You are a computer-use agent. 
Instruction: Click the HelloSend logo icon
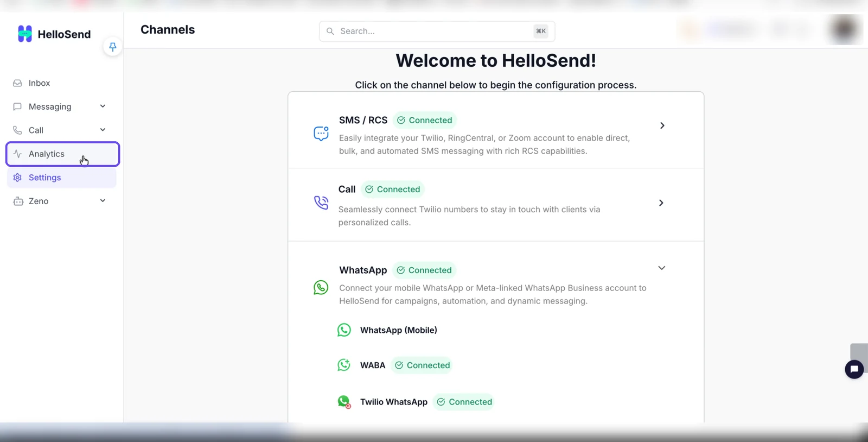click(x=25, y=34)
